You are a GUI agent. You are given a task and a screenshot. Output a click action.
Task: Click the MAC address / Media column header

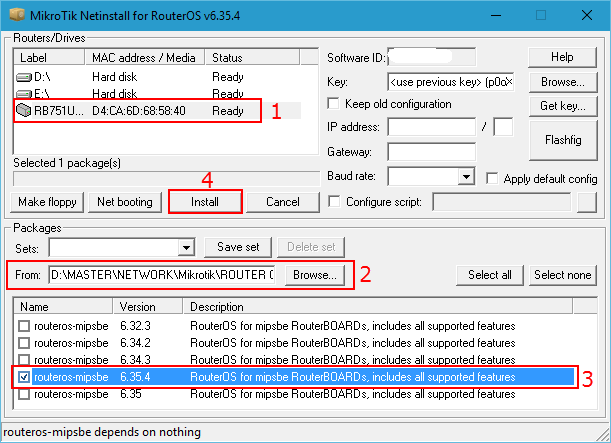click(145, 58)
